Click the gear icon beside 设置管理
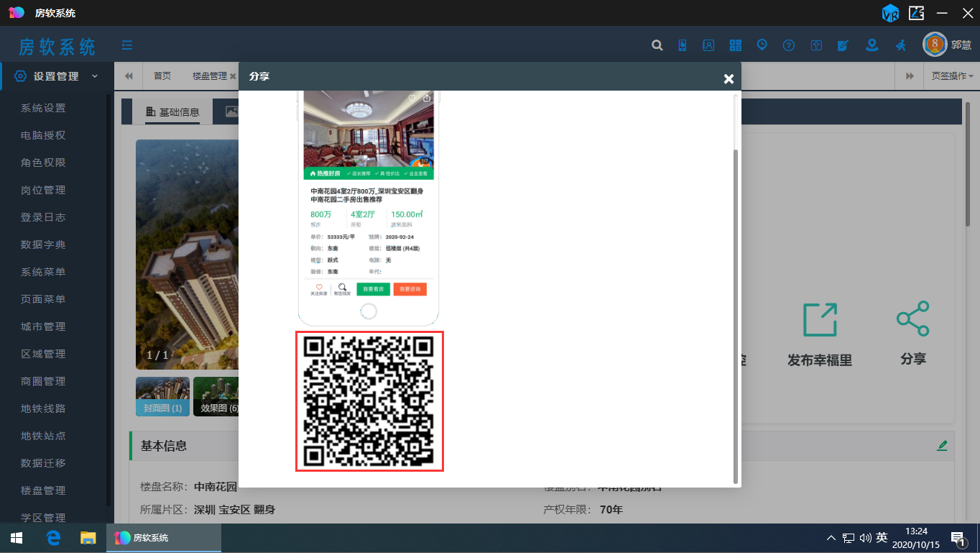Screen dimensions: 980x553 [21, 76]
